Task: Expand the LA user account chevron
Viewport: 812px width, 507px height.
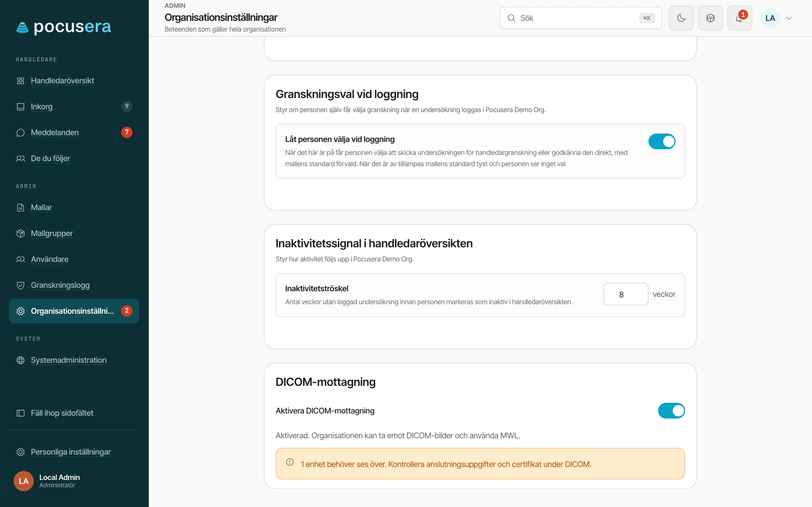Action: pyautogui.click(x=789, y=18)
